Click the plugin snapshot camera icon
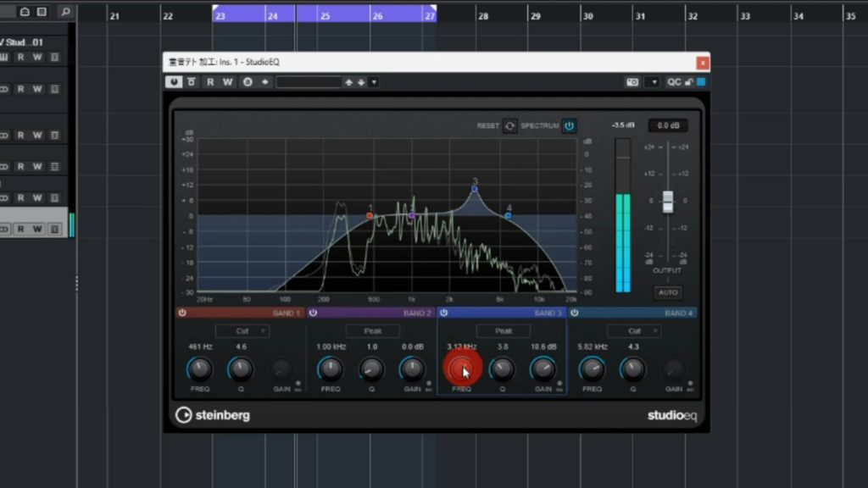Image resolution: width=868 pixels, height=488 pixels. click(x=632, y=82)
